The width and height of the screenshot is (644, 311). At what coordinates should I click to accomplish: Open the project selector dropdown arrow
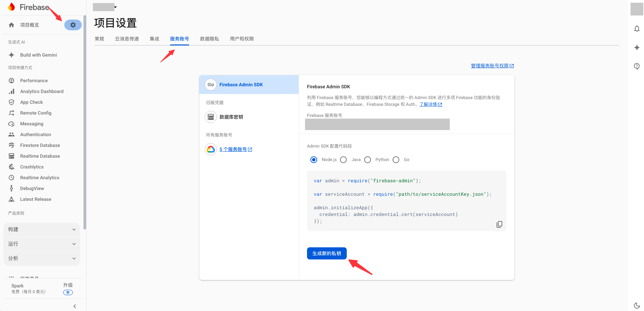click(115, 7)
